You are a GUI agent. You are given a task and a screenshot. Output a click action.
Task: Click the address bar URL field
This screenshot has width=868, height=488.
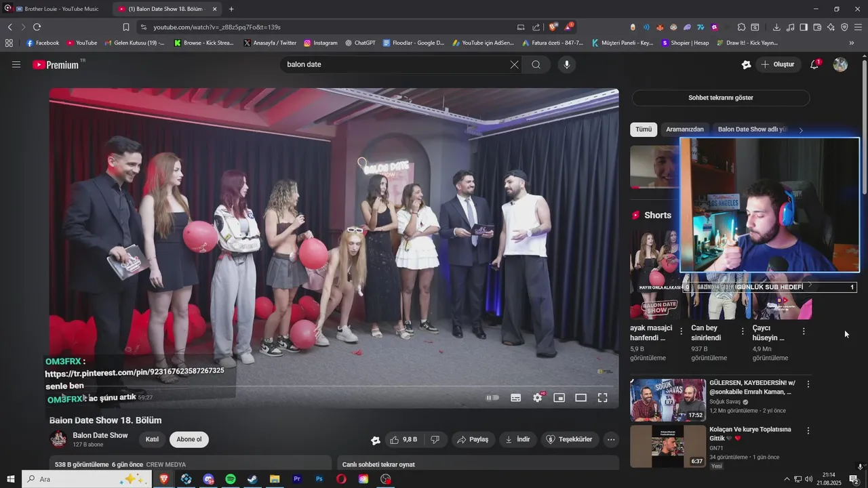coord(325,27)
